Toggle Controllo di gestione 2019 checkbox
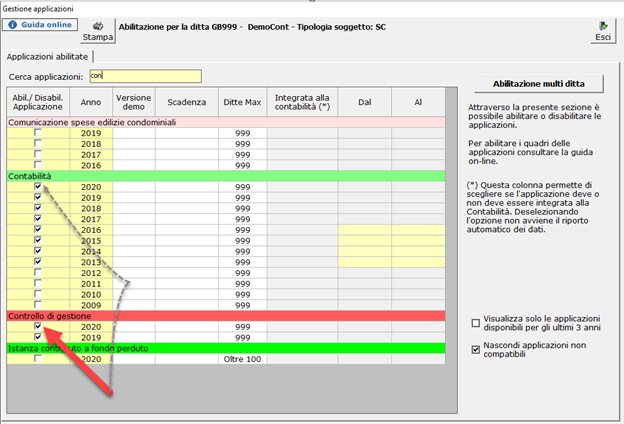Viewport: 624px width, 424px height. (x=38, y=337)
